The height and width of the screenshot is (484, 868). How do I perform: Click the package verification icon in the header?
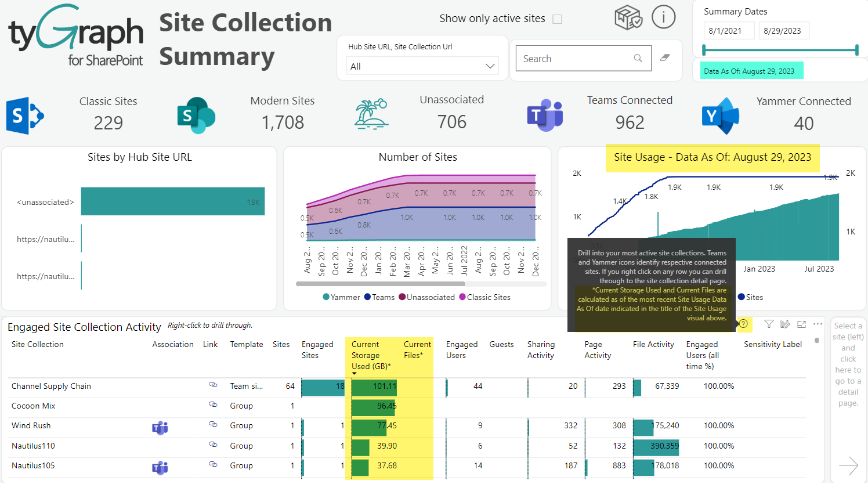tap(628, 17)
